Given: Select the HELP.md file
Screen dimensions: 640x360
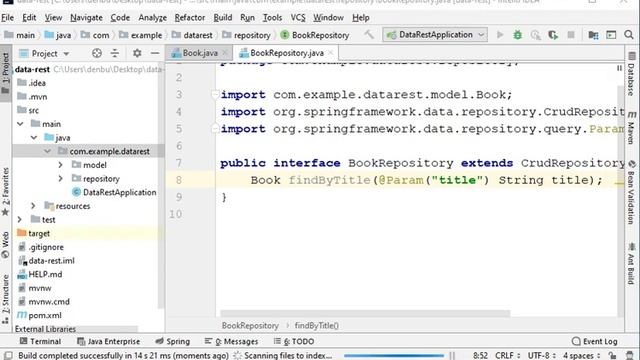Looking at the screenshot, I should (x=40, y=274).
